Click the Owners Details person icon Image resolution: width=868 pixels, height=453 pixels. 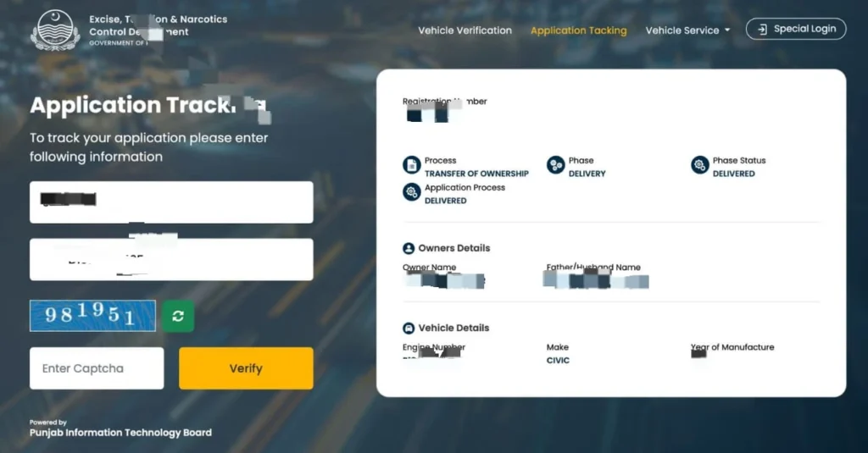pos(409,248)
